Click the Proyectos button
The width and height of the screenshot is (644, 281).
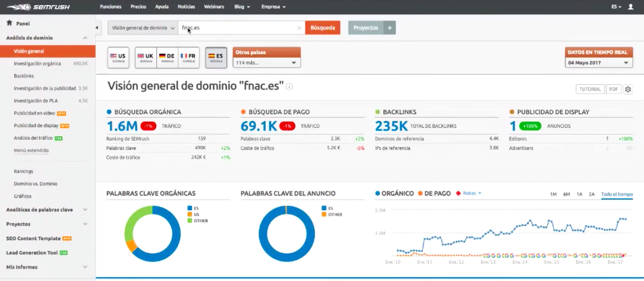(x=366, y=28)
